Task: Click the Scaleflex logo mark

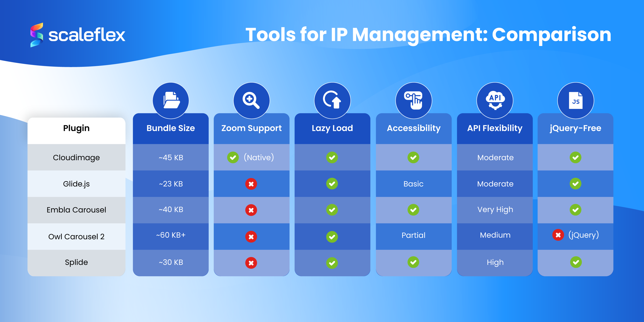Action: [x=37, y=35]
